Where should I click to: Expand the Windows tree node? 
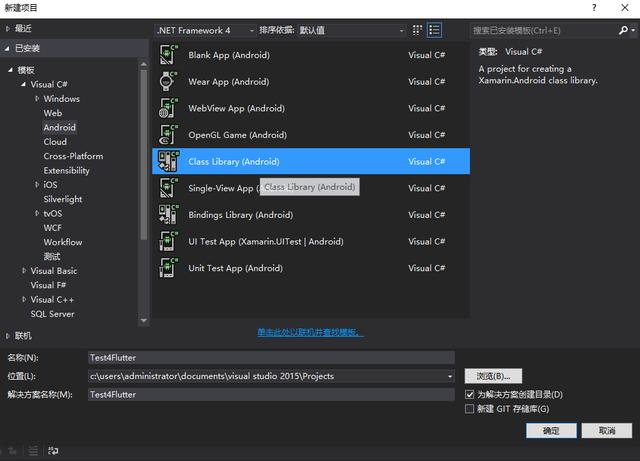pyautogui.click(x=37, y=98)
